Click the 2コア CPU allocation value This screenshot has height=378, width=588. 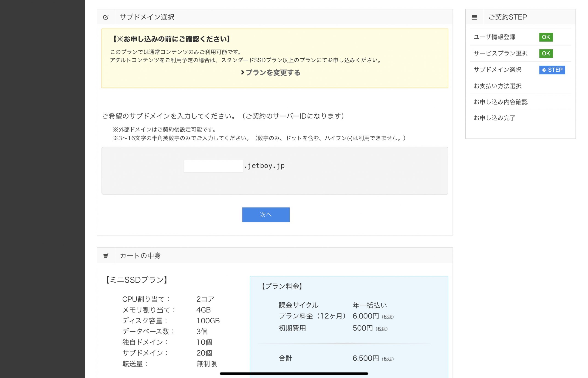pyautogui.click(x=205, y=299)
